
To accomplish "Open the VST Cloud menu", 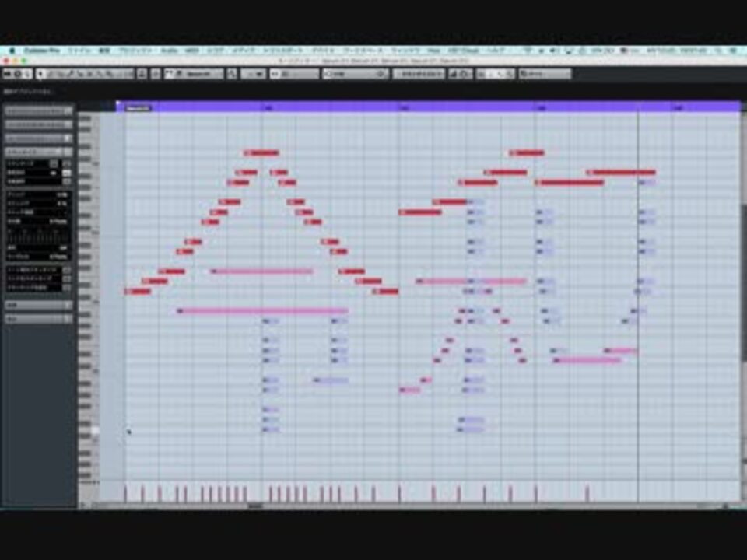I will (462, 50).
